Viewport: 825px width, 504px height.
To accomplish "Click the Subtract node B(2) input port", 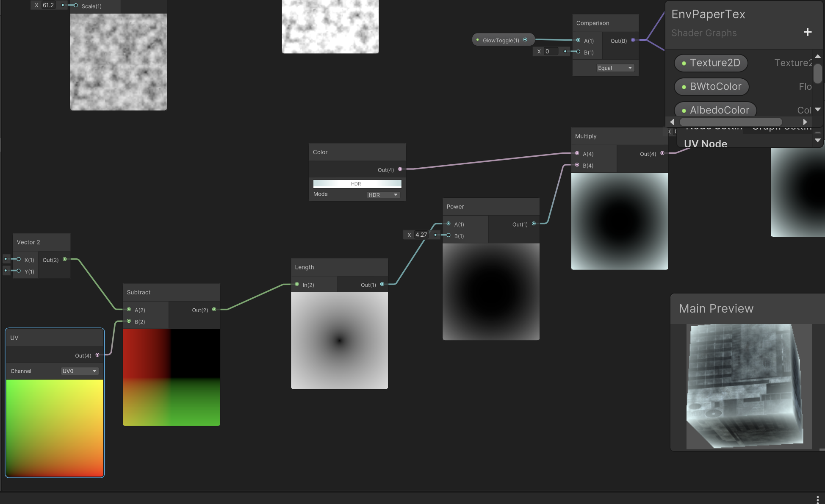I will tap(129, 321).
